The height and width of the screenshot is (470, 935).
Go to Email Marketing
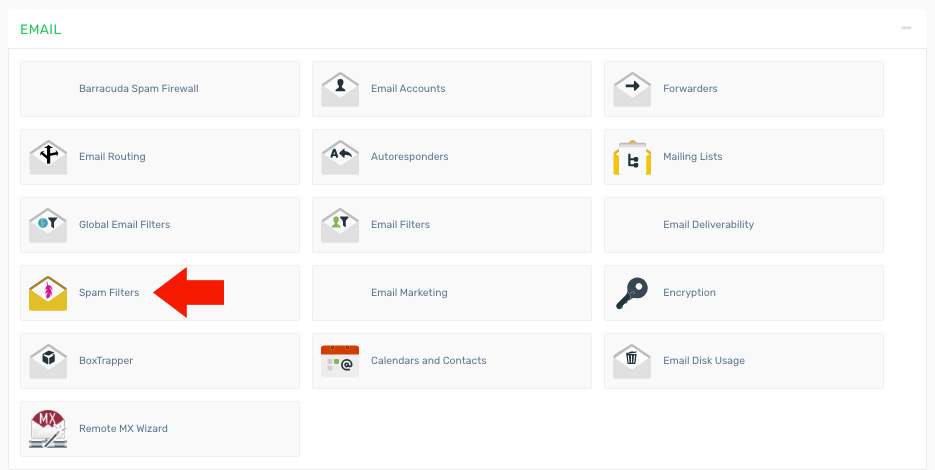[x=409, y=293]
